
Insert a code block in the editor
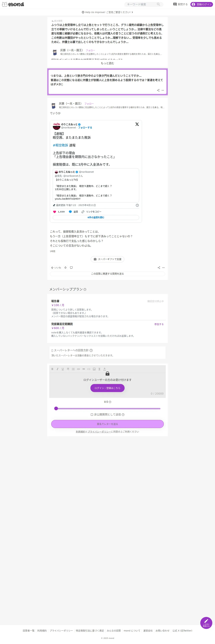click(x=89, y=369)
